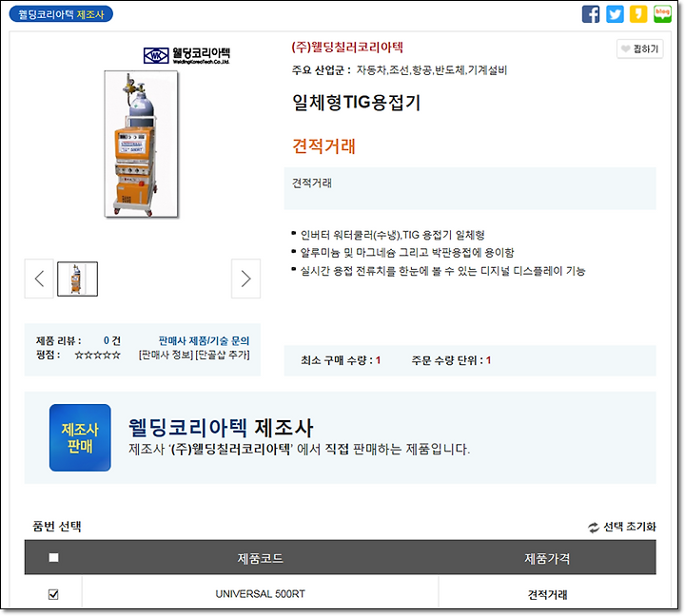
Task: Click the five-star rating row
Action: point(97,355)
